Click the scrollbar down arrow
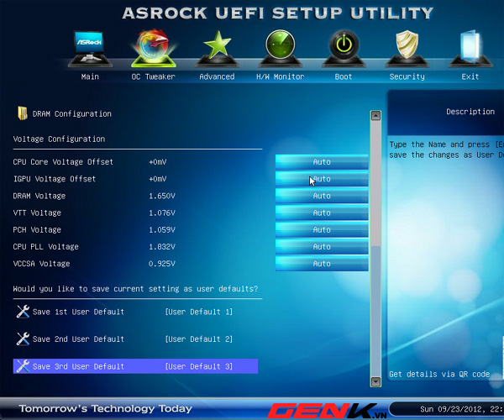The height and width of the screenshot is (420, 504). click(375, 381)
